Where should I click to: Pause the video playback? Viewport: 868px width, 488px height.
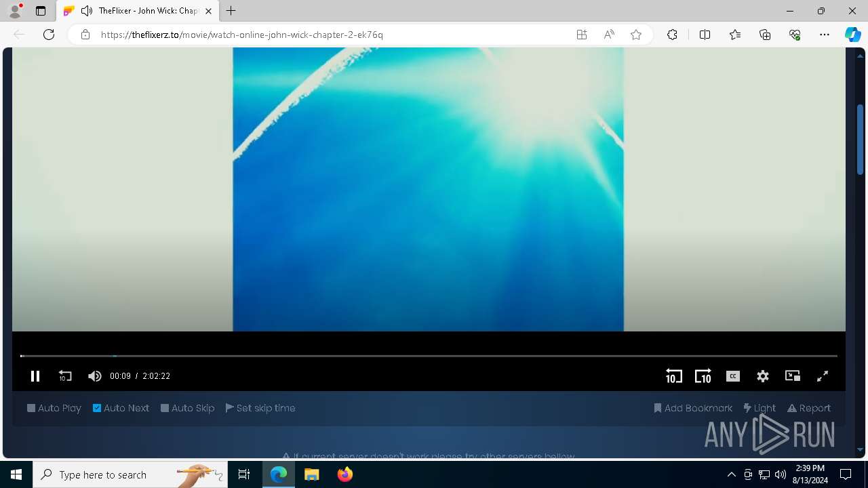pyautogui.click(x=35, y=376)
